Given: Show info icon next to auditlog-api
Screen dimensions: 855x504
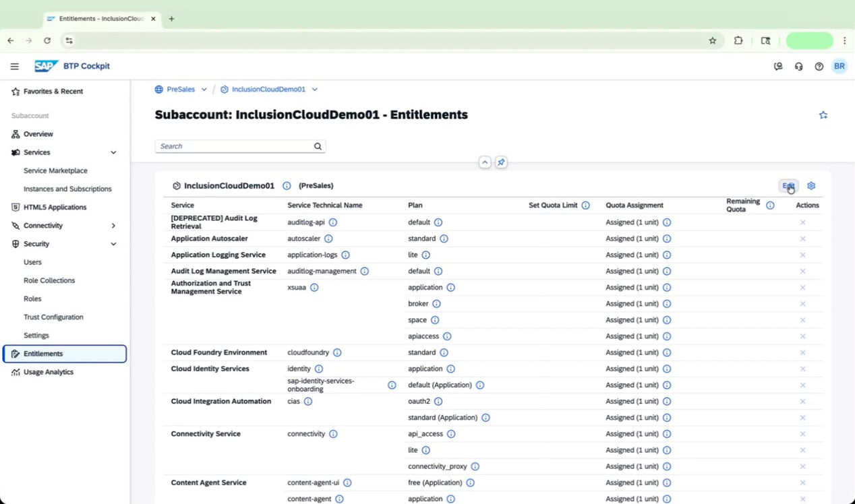Looking at the screenshot, I should pos(332,222).
